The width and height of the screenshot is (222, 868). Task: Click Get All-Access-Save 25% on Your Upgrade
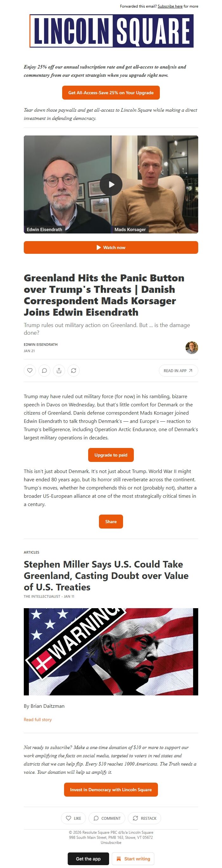click(111, 92)
